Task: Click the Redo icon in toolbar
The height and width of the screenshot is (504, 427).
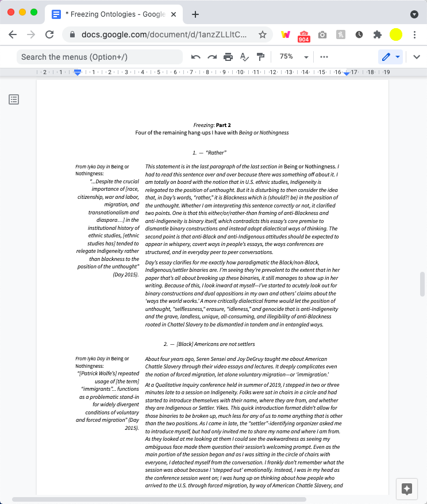Action: 212,57
